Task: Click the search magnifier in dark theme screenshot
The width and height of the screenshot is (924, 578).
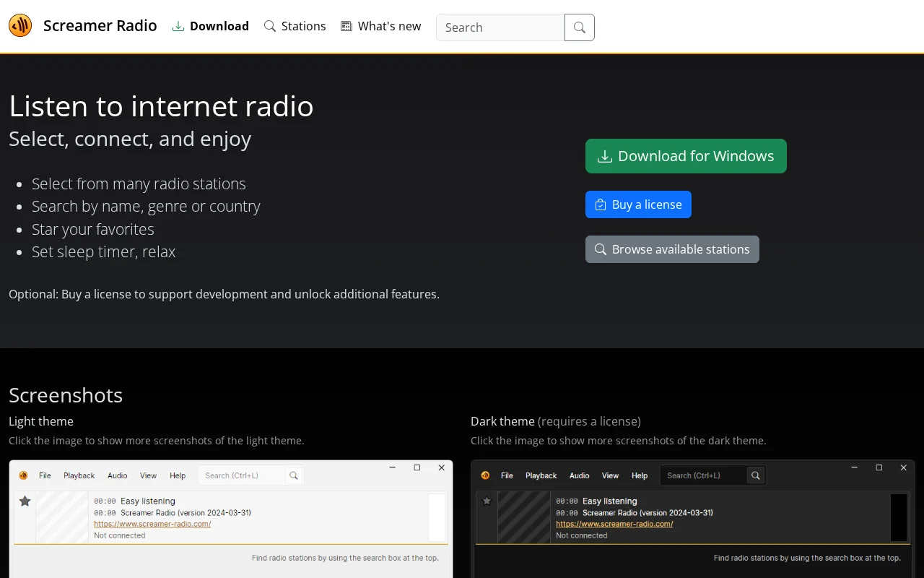Action: tap(755, 475)
